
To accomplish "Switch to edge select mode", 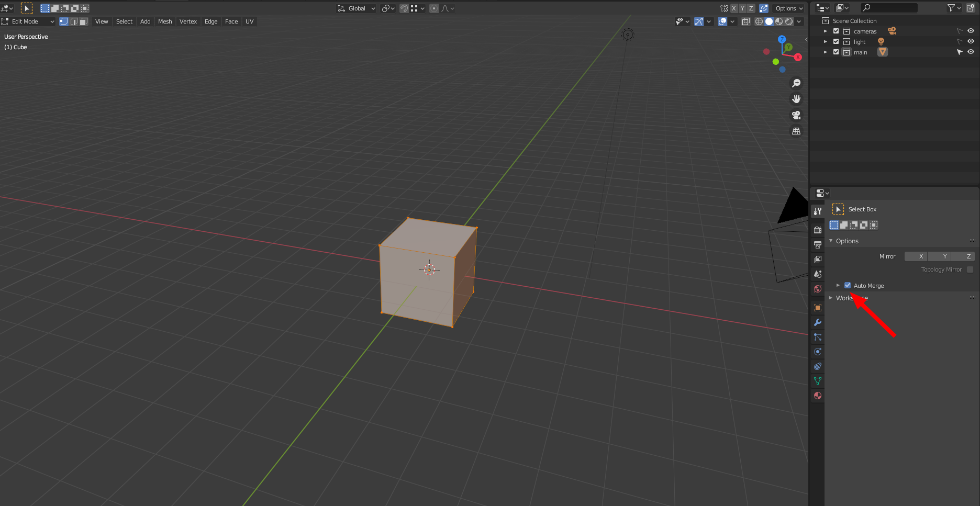I will pos(74,21).
